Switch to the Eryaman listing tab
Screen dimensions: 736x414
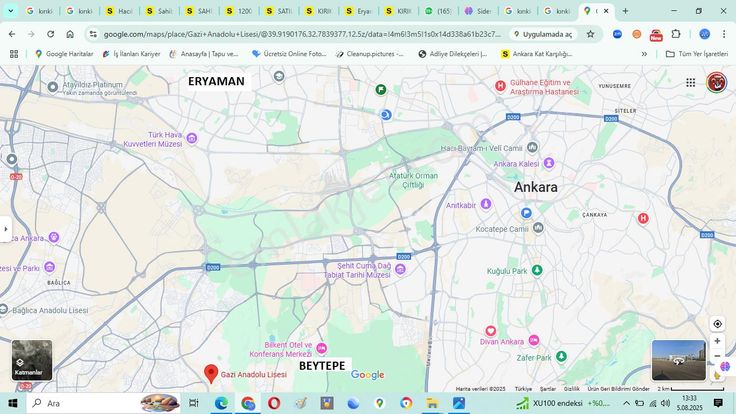click(359, 11)
